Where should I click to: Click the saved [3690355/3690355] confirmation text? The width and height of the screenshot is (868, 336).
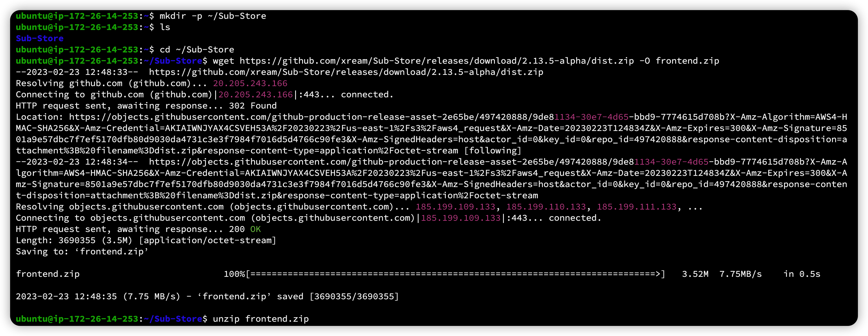coord(337,296)
